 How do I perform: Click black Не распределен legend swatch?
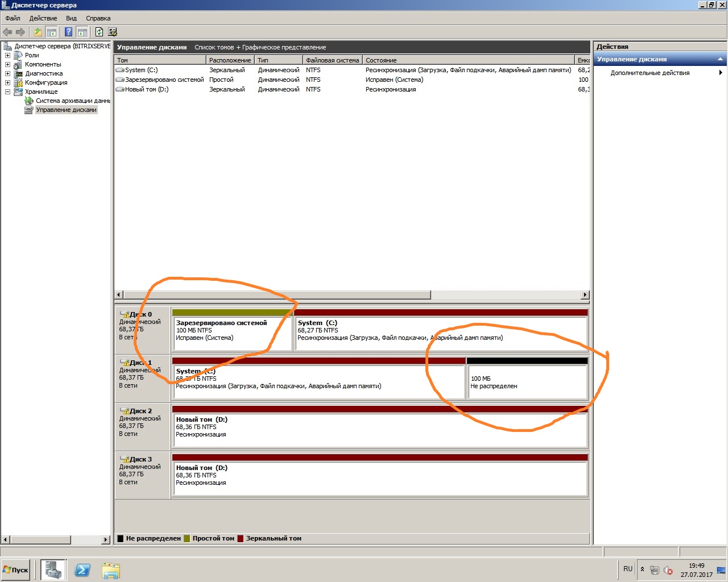120,538
